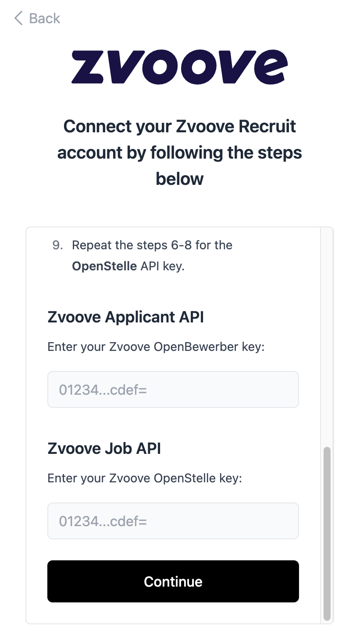
Task: Click the word 'below' in the heading
Action: click(180, 179)
